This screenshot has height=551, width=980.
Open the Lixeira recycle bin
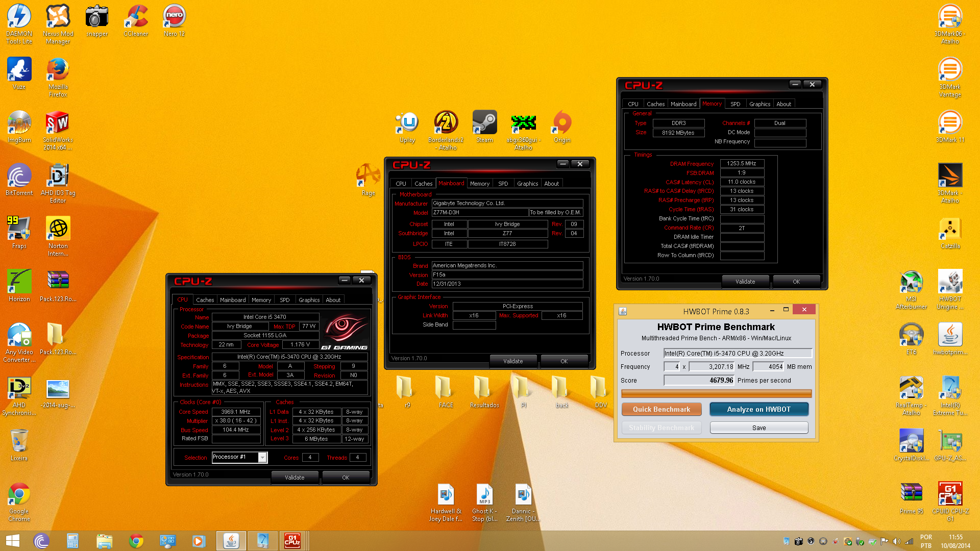[19, 445]
